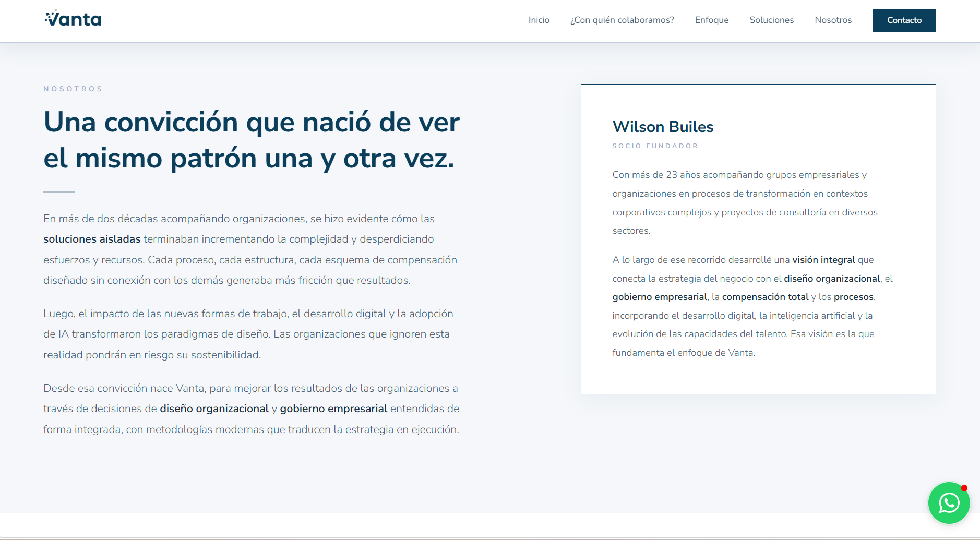Click Nosotros in the navigation bar

click(x=833, y=20)
